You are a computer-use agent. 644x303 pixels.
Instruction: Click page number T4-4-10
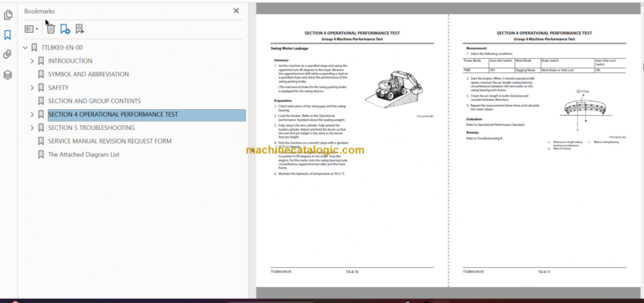pyautogui.click(x=352, y=272)
